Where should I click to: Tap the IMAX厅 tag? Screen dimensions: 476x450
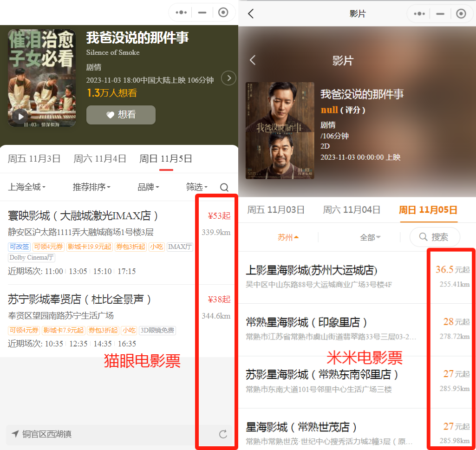point(180,247)
